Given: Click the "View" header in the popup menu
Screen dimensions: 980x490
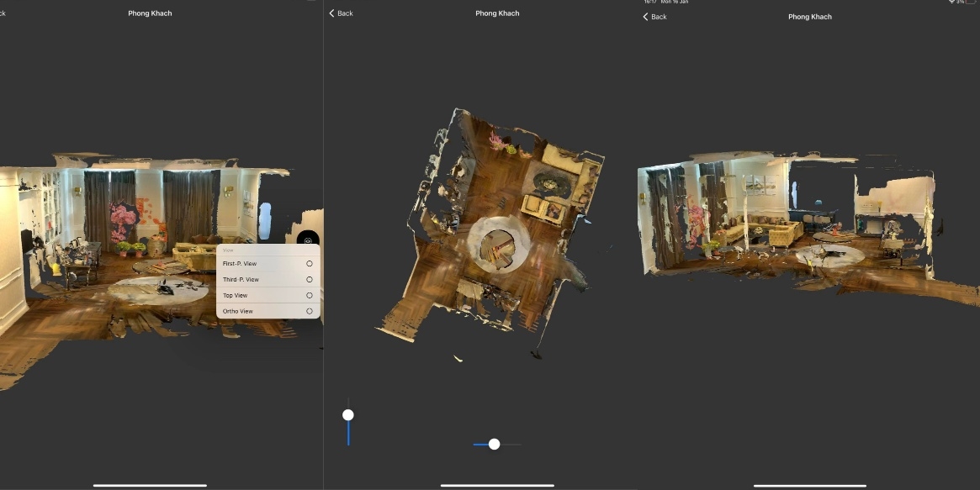Looking at the screenshot, I should point(228,250).
